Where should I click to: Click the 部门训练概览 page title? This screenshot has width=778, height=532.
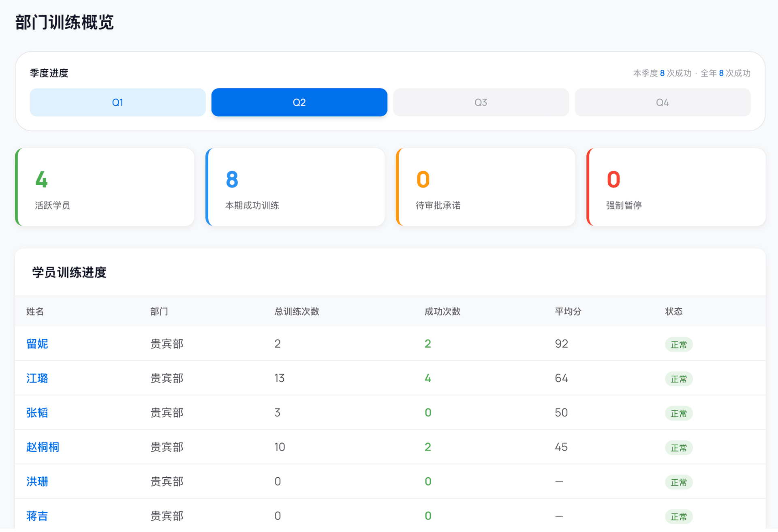tap(65, 22)
